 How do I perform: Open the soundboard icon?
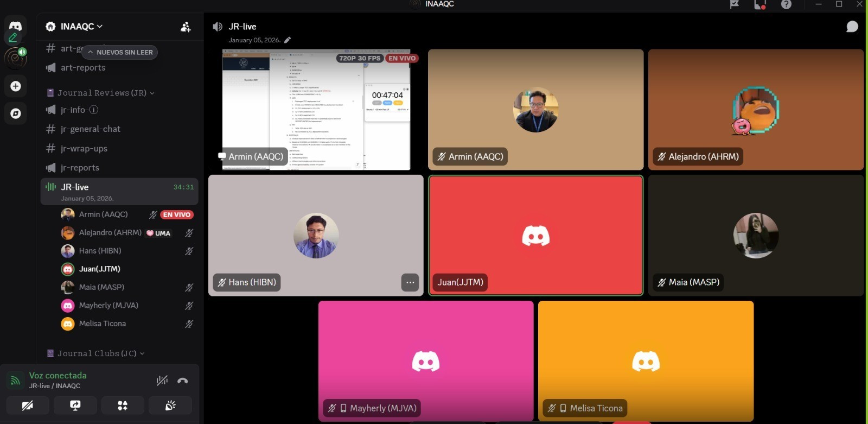(170, 406)
